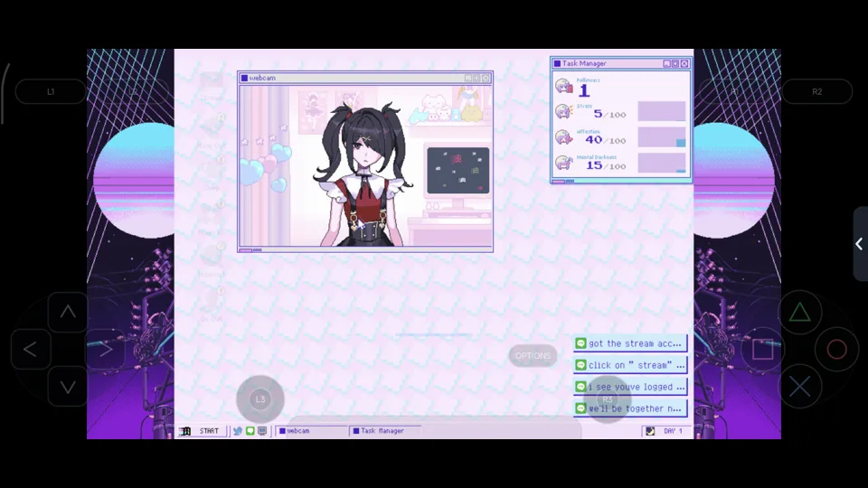Click the monitor icon in the taskbar

[262, 431]
